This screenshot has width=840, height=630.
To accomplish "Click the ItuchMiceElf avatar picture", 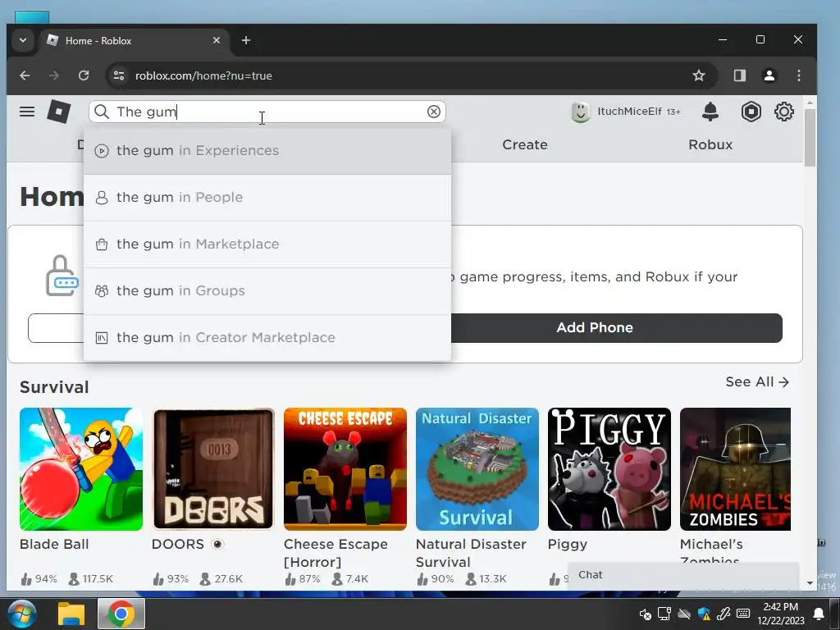I will (580, 112).
